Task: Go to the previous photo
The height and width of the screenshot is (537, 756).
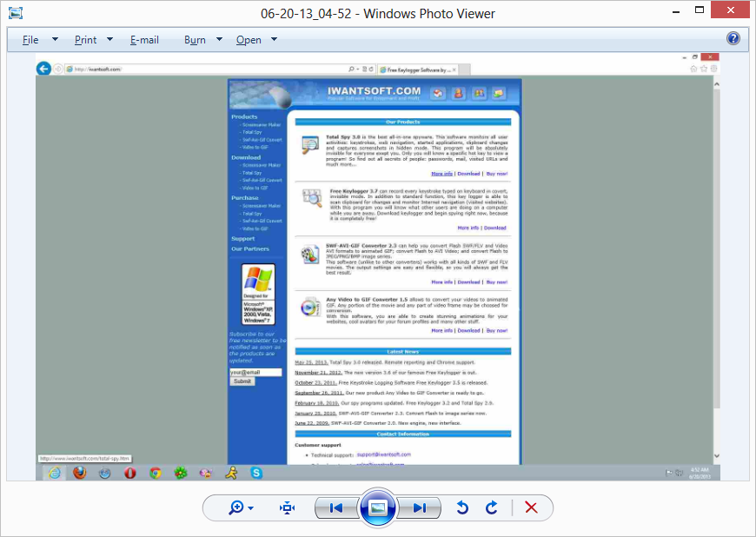Action: coord(336,508)
